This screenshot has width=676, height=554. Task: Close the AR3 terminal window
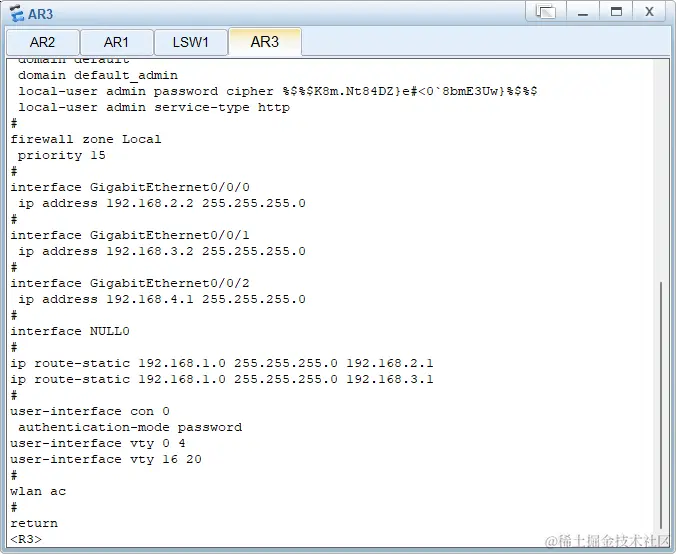(x=649, y=12)
